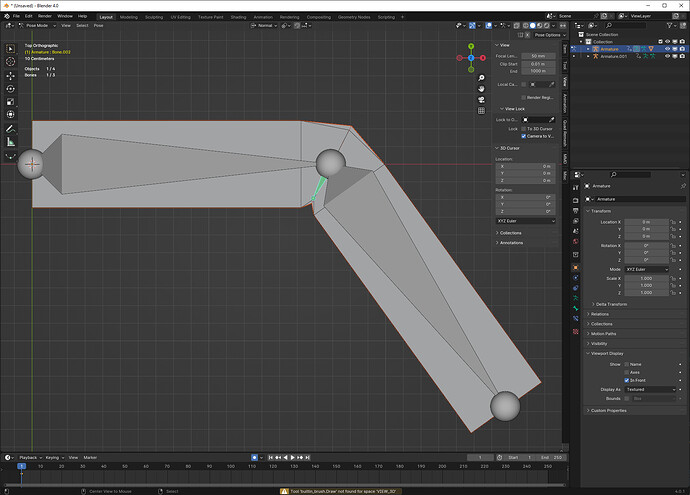Screen dimensions: 690x495
Task: Toggle X-Ray display in viewport header
Action: (517, 26)
